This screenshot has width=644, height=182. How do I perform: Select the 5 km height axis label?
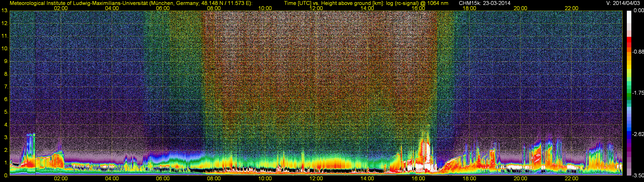(x=6, y=112)
